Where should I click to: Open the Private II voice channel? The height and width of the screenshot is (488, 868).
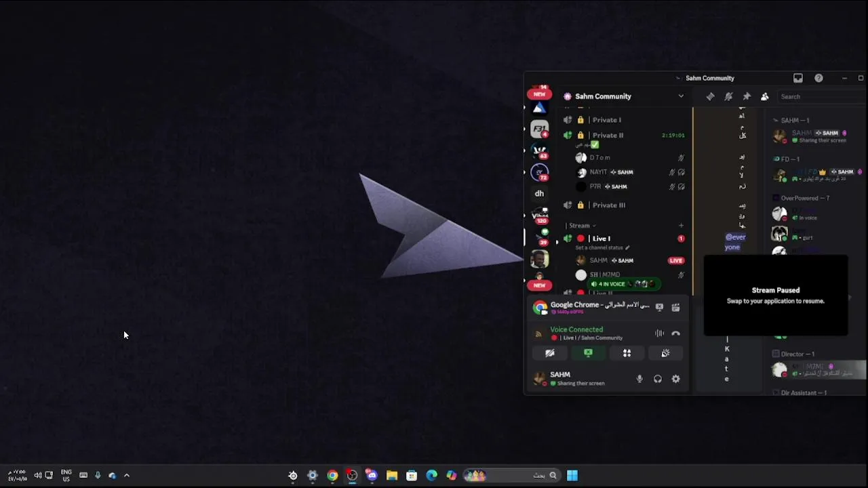point(624,135)
